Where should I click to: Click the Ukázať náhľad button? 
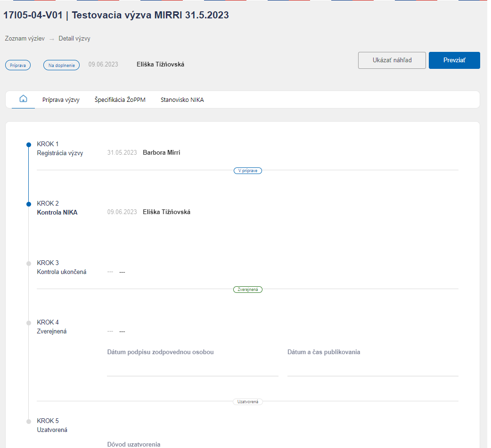click(x=392, y=60)
